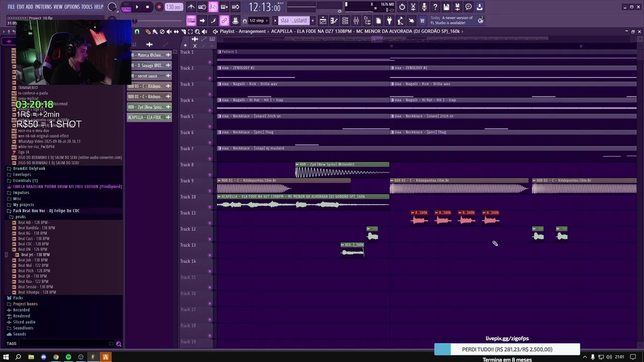Open the chat speech bubble icon

[x=468, y=7]
